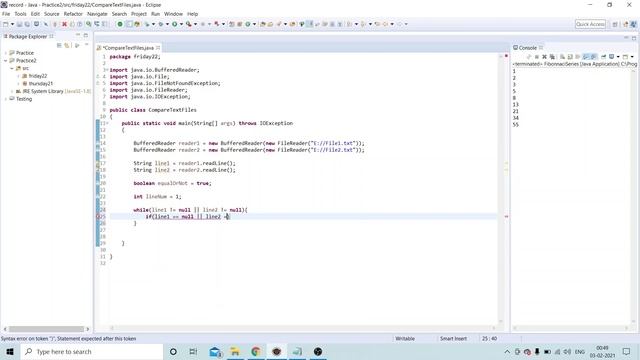
Task: Click the New file toolbar icon
Action: pos(6,24)
